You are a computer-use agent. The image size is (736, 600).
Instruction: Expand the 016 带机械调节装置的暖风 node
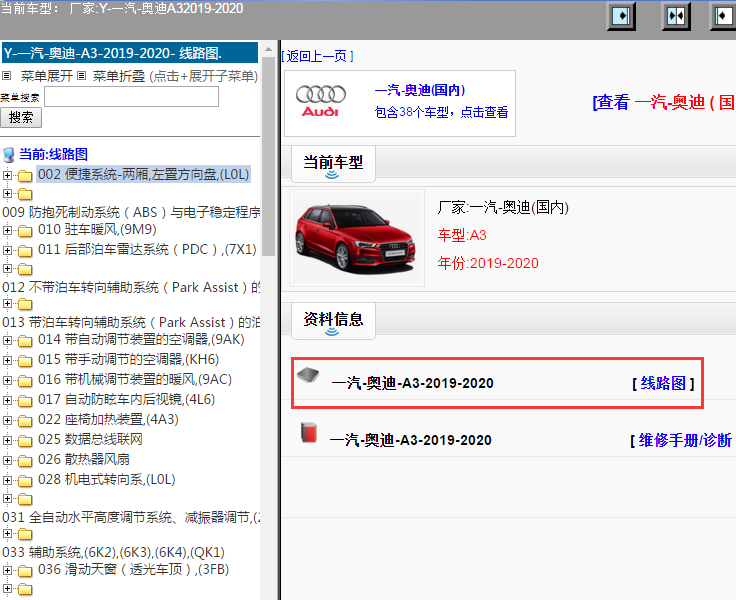7,380
